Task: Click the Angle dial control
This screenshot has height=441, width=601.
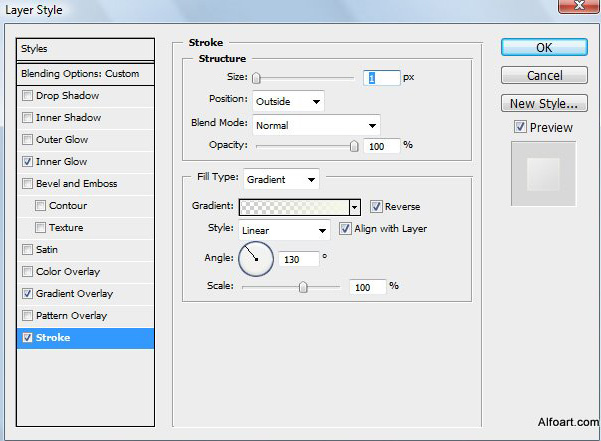Action: coord(256,259)
